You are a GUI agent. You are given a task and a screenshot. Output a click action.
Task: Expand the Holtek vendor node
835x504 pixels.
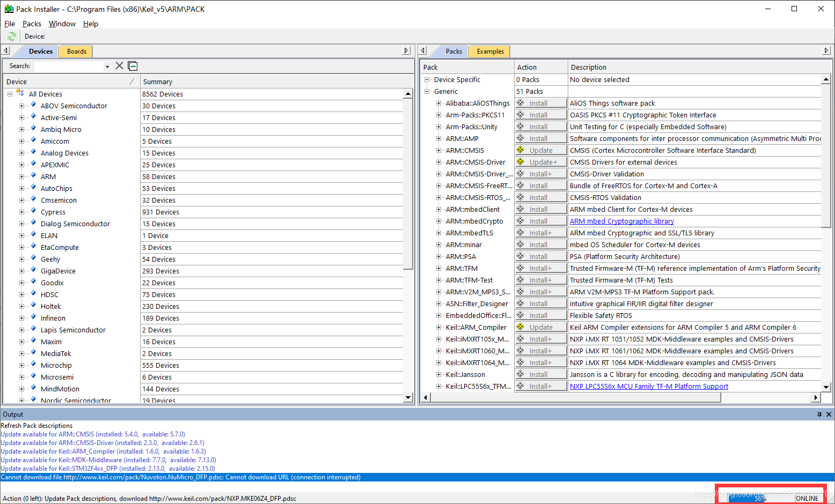(21, 306)
